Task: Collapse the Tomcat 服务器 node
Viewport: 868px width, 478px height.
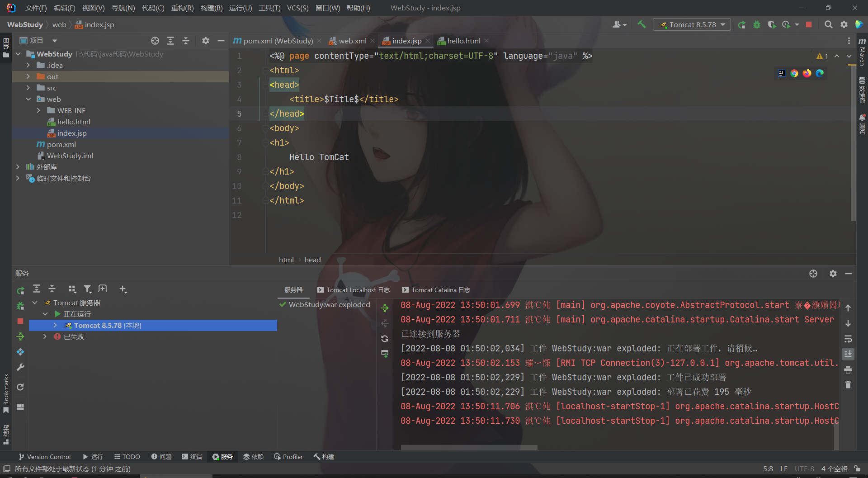Action: click(35, 303)
